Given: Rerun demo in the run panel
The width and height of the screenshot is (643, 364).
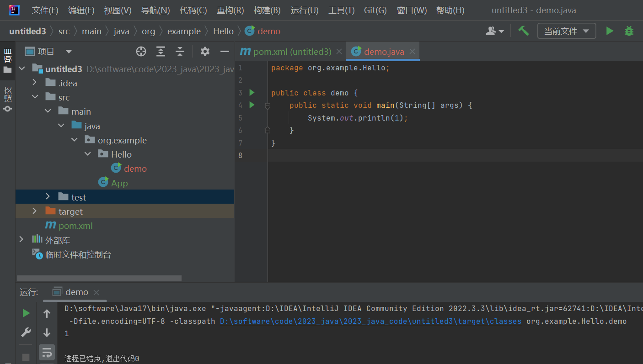Looking at the screenshot, I should 26,313.
